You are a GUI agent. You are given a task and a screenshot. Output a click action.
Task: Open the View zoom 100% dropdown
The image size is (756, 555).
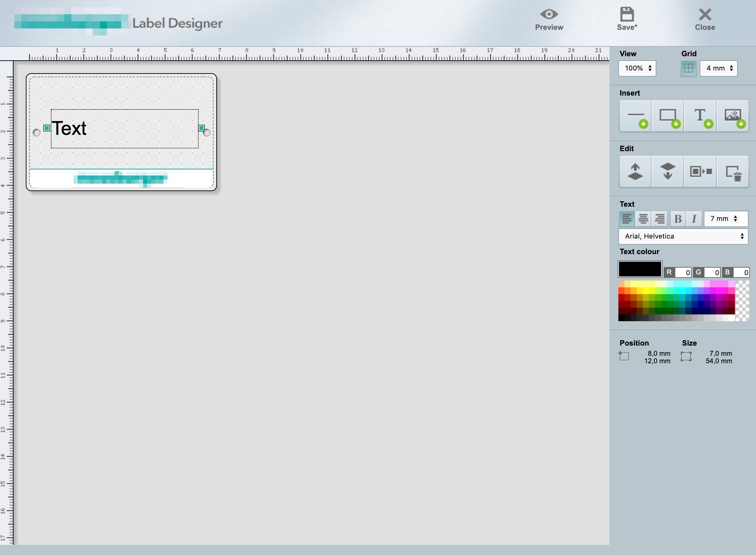(637, 68)
